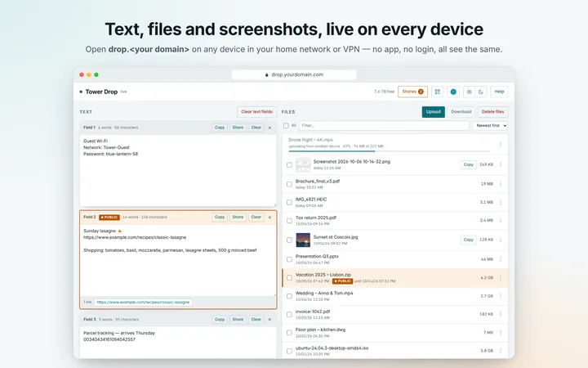The image size is (588, 368).
Task: Open menu for the Screenshot png row
Action: tap(501, 165)
